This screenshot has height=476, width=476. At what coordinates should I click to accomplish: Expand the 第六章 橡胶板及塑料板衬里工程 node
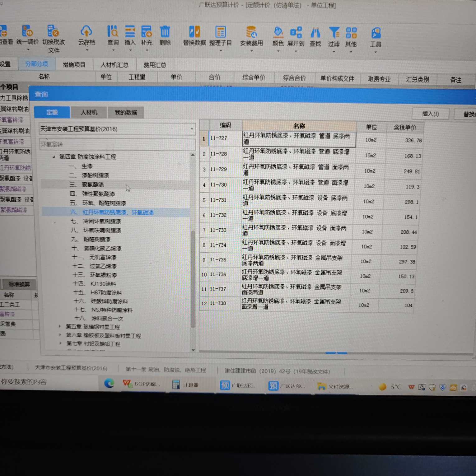(60, 335)
